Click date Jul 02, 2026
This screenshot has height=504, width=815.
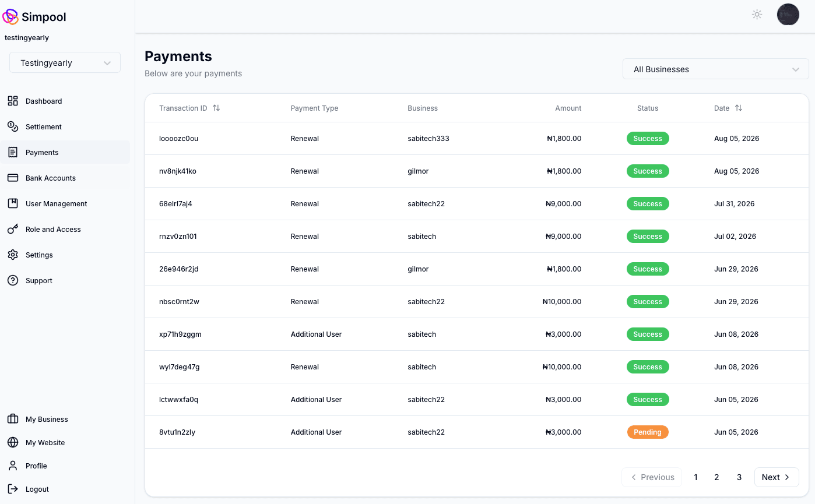point(735,236)
